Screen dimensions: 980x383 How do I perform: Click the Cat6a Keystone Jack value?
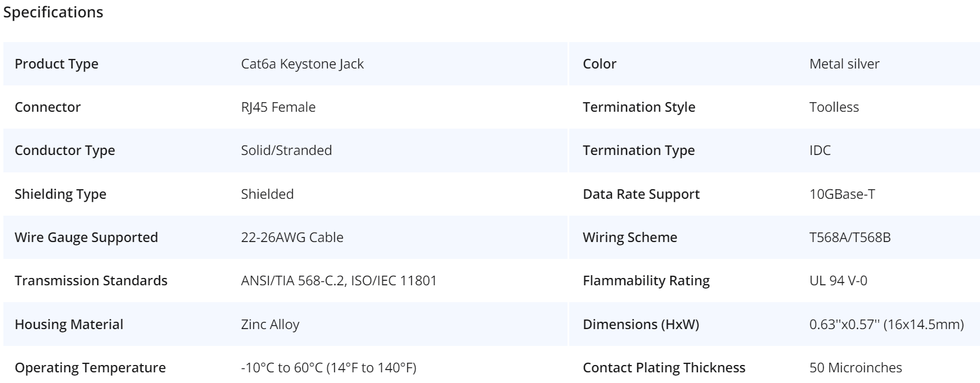(302, 64)
